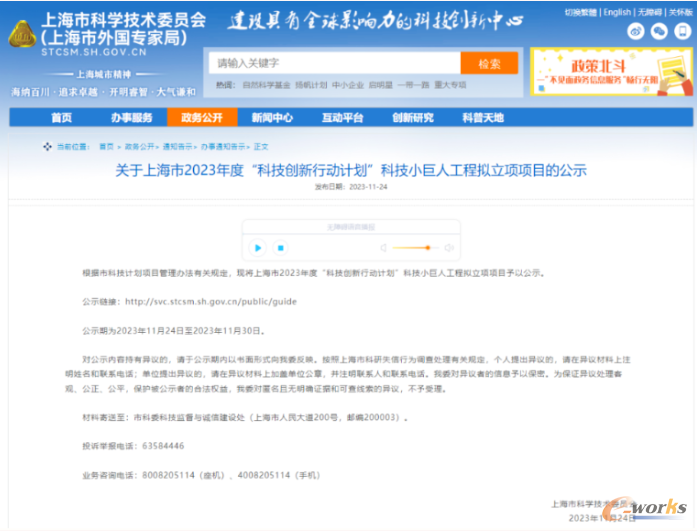Go to 新闻中心 in the navigation bar
This screenshot has width=697, height=531.
click(271, 117)
